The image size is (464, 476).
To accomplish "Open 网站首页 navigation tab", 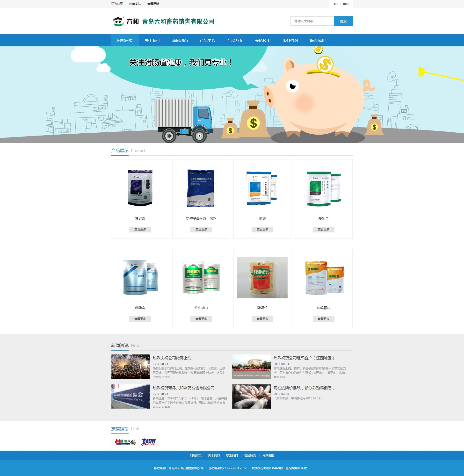I will coord(125,40).
